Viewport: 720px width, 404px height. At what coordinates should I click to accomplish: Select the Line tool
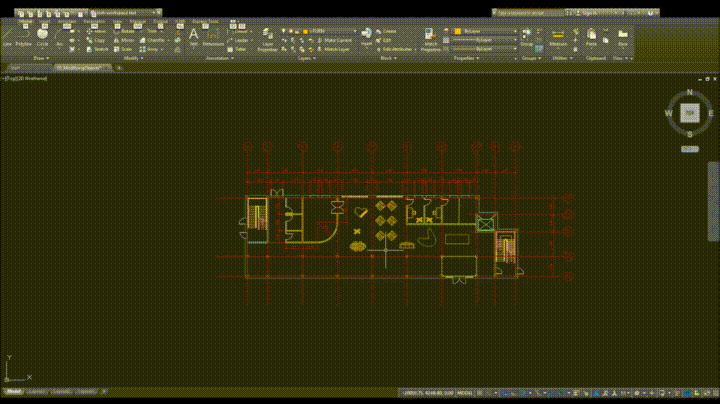[5, 38]
